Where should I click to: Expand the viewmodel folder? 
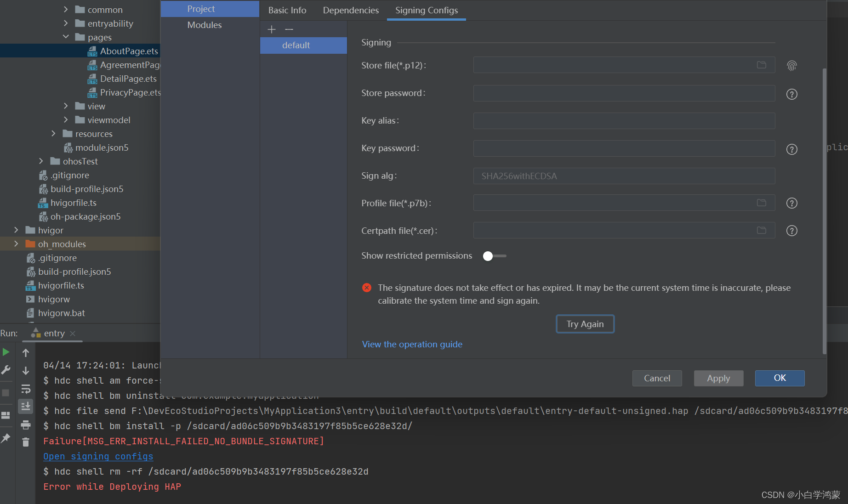click(x=66, y=119)
